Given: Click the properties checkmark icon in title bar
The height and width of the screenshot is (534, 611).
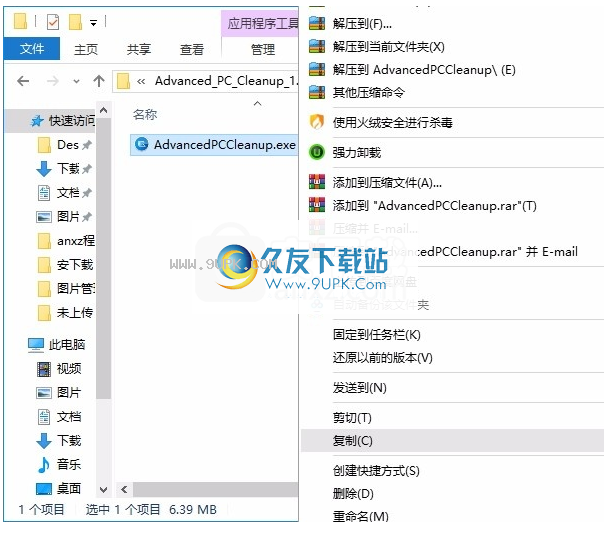Looking at the screenshot, I should 53,22.
